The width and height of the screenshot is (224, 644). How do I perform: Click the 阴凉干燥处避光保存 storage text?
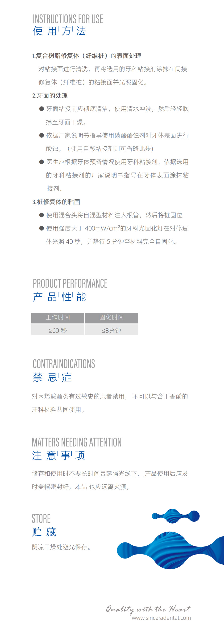pos(61,547)
